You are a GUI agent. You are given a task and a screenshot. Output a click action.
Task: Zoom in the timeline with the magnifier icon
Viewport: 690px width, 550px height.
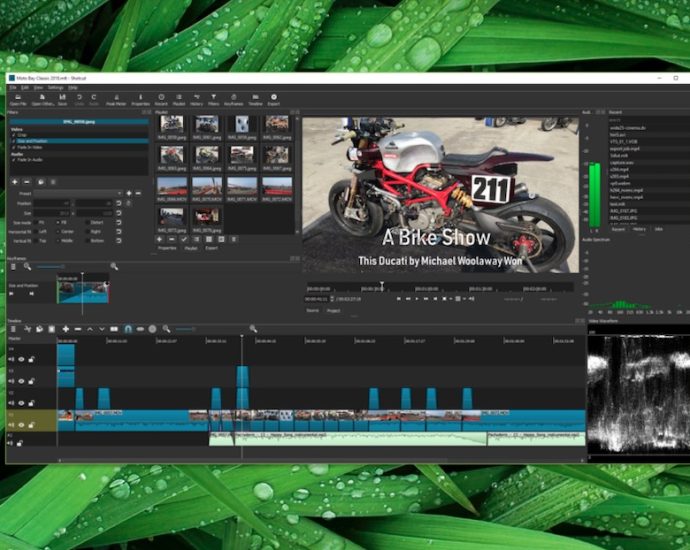point(253,329)
